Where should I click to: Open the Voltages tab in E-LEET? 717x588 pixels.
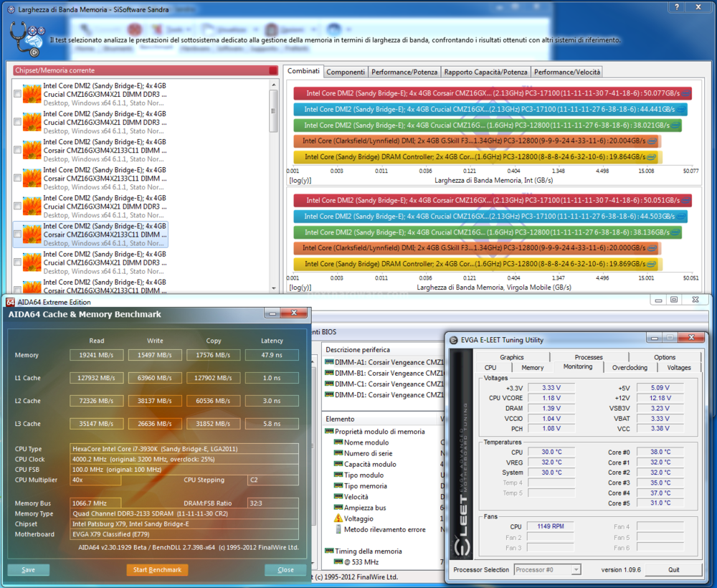click(x=679, y=368)
